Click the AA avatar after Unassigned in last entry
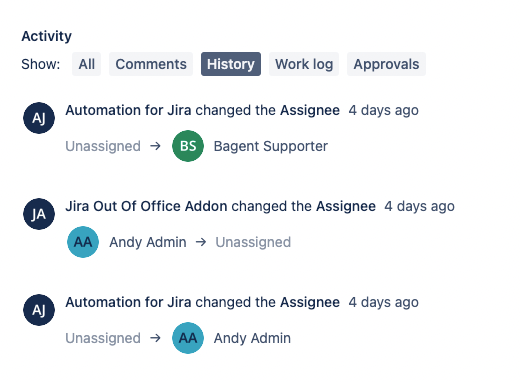Viewport: 520px width, 382px height. coord(188,338)
